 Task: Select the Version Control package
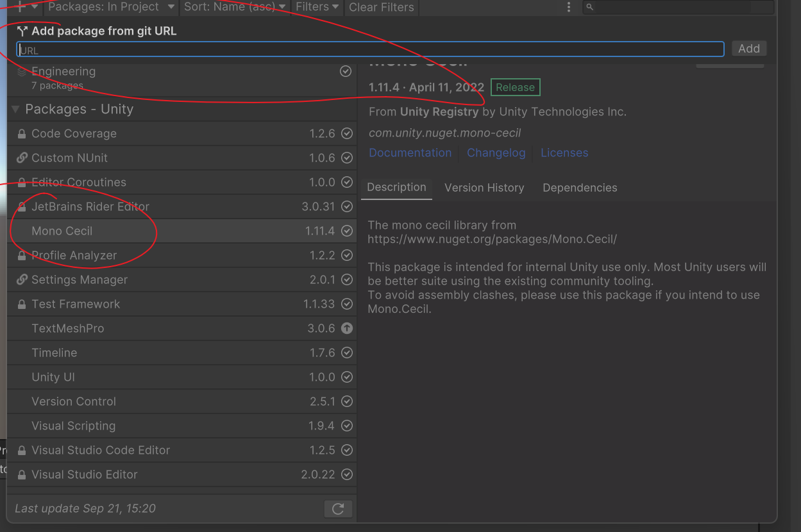click(x=182, y=402)
